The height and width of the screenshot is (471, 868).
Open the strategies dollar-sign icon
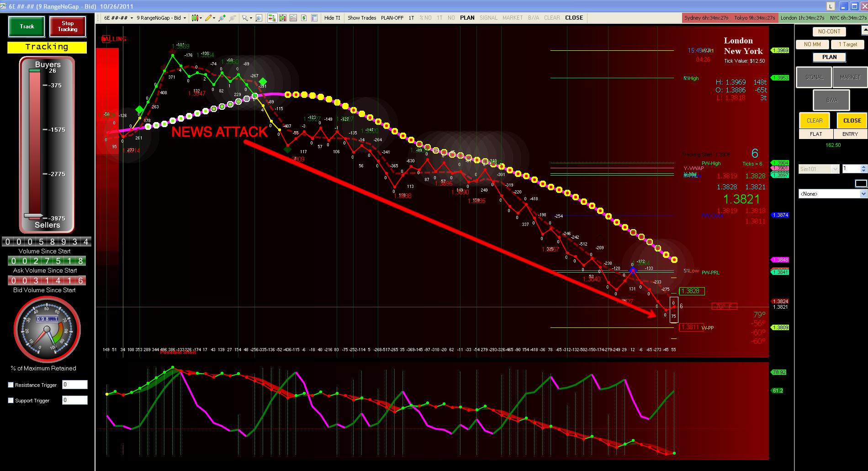(304, 18)
